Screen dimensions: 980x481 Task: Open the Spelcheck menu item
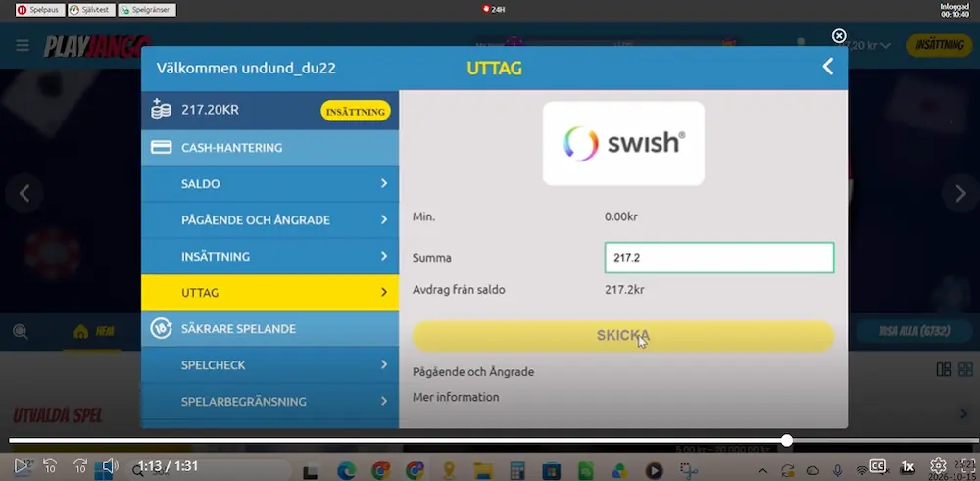point(270,364)
